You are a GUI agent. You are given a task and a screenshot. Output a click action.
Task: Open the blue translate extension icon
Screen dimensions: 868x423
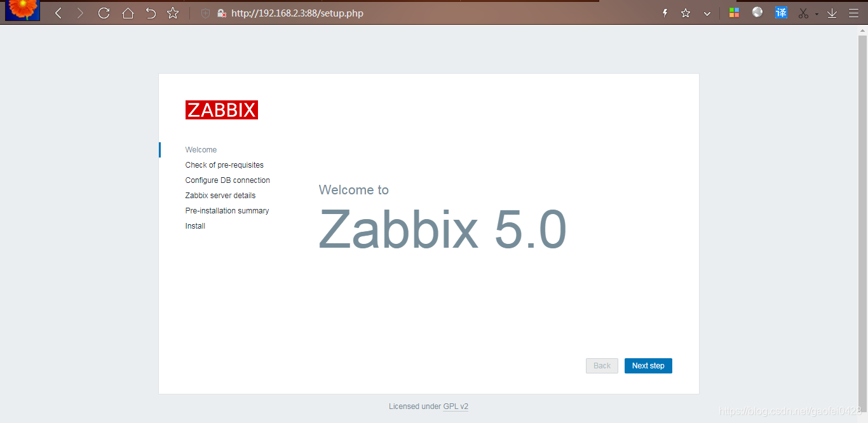coord(781,13)
